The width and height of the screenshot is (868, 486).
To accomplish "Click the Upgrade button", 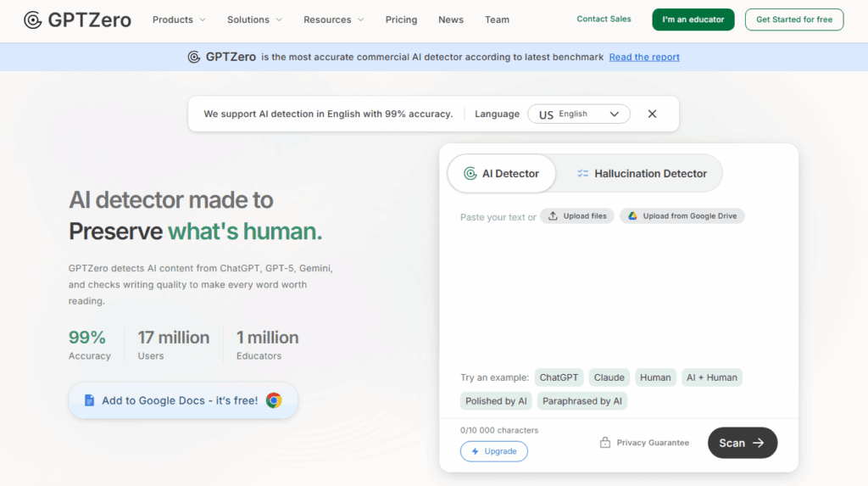I will [x=494, y=451].
